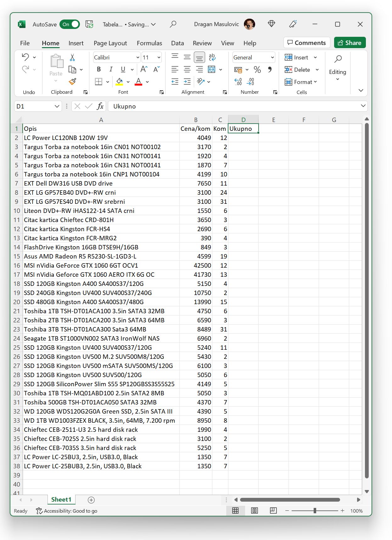The image size is (392, 540).
Task: Open the File menu
Action: [25, 43]
